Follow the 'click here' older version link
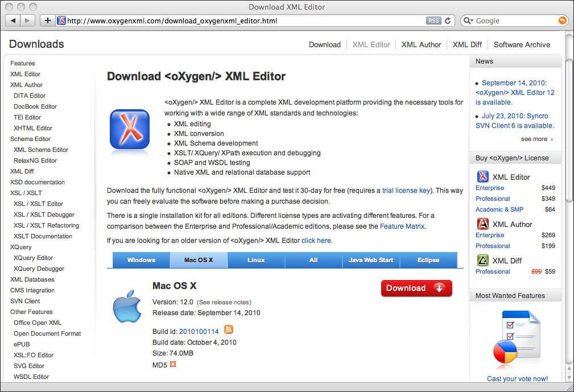This screenshot has width=574, height=392. 316,241
